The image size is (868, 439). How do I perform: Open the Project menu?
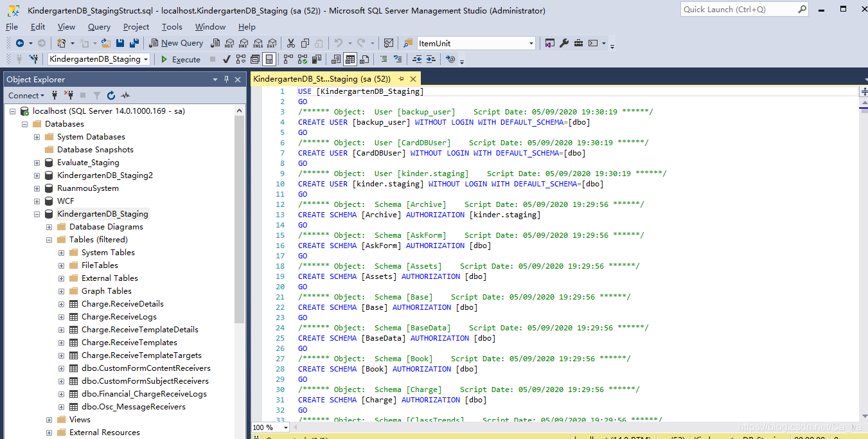pos(136,26)
